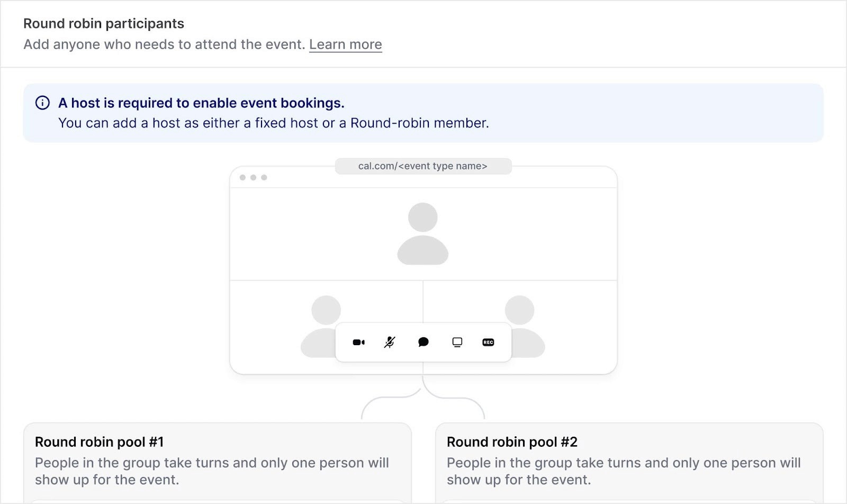Screen dimensions: 847x504
Task: Click the Round robin participants heading
Action: (x=103, y=23)
